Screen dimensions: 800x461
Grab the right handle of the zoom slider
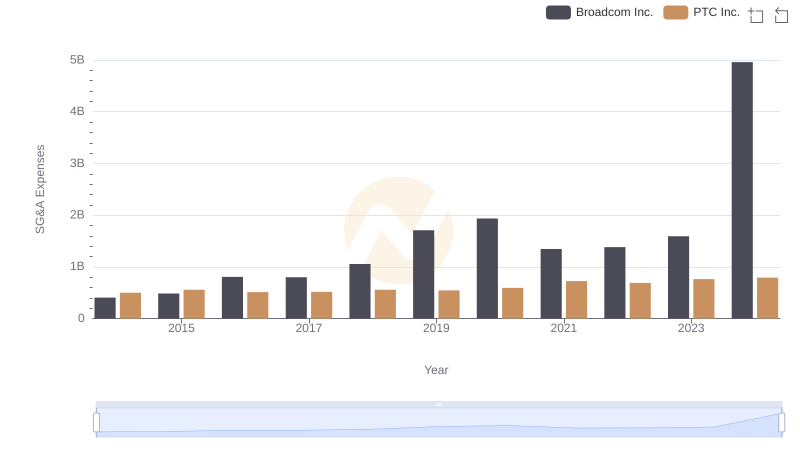781,422
